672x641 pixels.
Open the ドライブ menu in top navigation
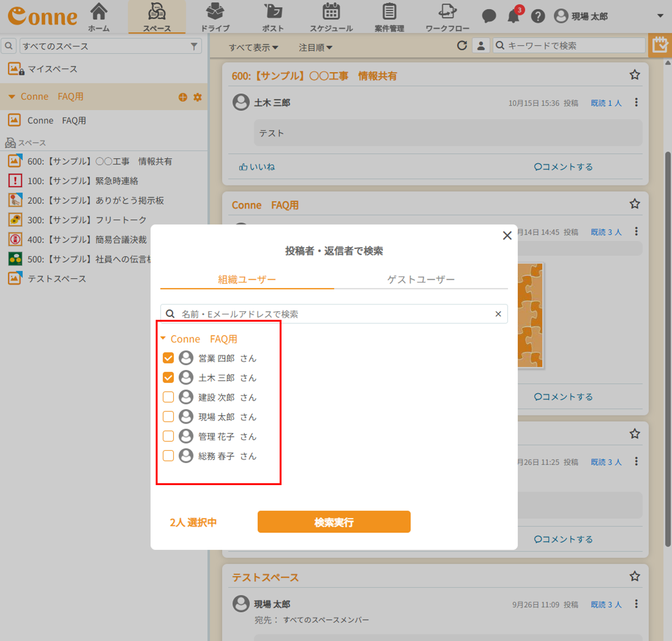(215, 17)
